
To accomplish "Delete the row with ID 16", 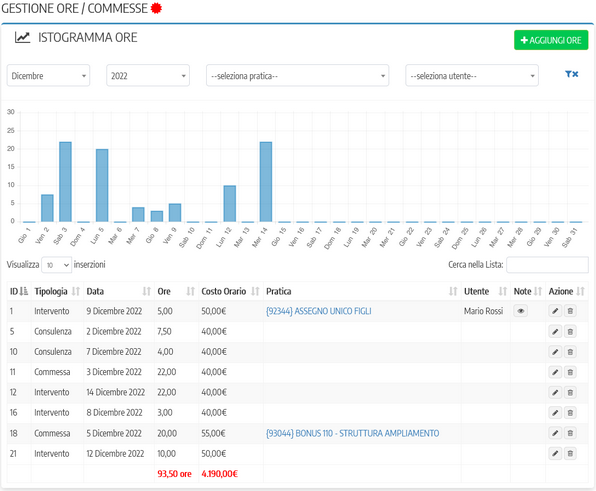I will tap(570, 412).
